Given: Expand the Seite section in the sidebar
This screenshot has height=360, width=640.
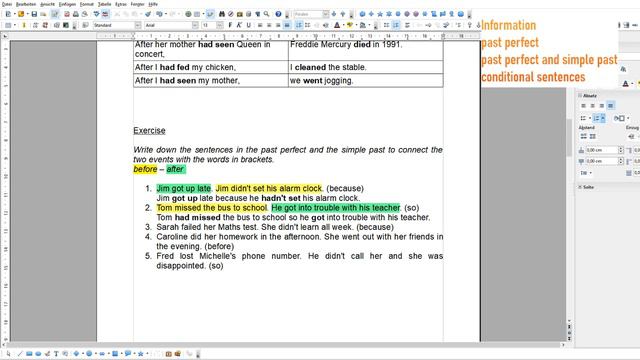Looking at the screenshot, I should point(580,187).
